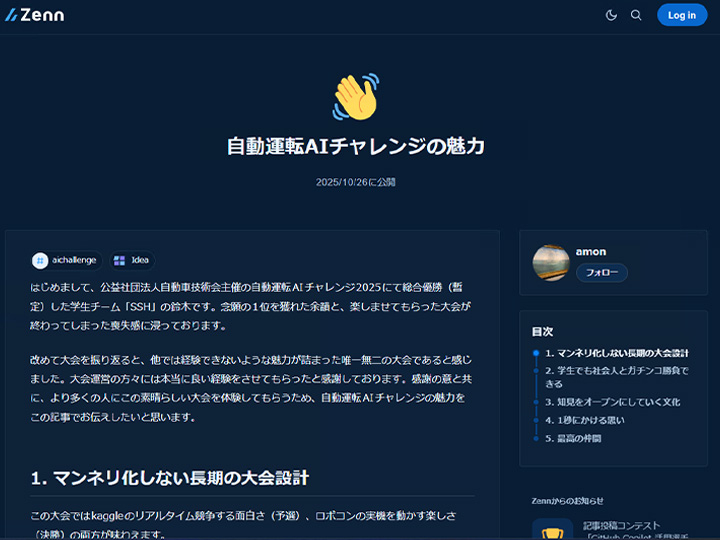Open the Zenn home logo
The height and width of the screenshot is (540, 720).
(35, 15)
